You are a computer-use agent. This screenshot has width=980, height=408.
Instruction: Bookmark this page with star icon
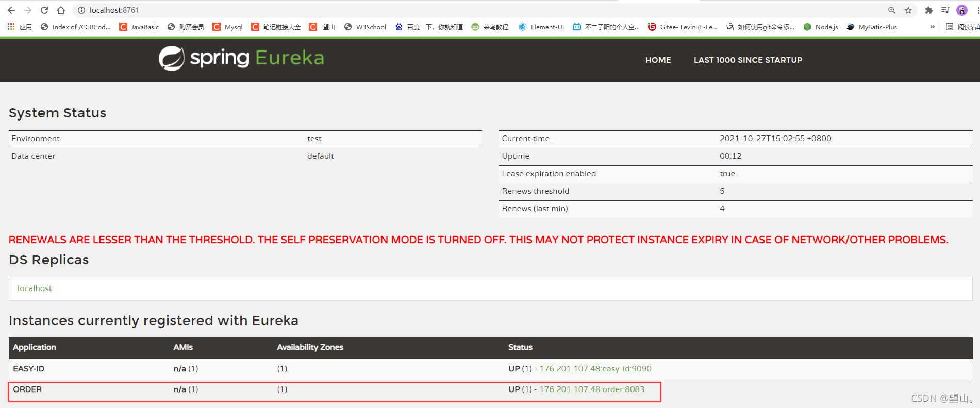[x=908, y=10]
